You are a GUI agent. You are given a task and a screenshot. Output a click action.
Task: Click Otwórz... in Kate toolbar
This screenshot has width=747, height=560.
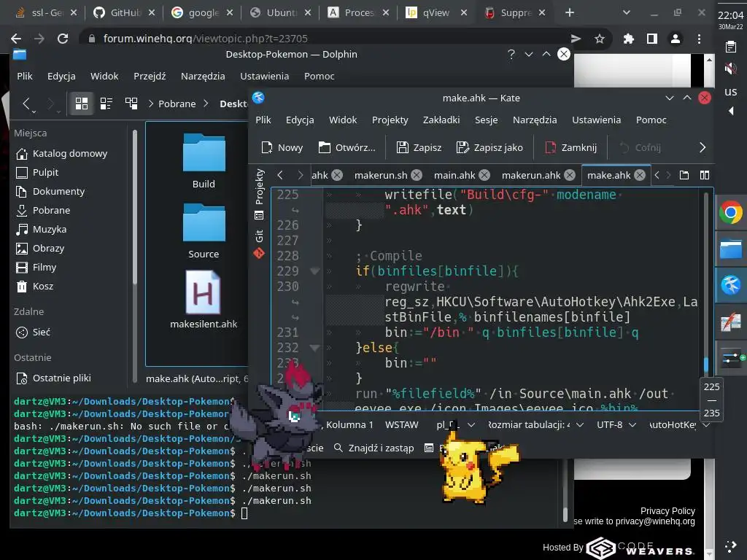[x=347, y=147]
